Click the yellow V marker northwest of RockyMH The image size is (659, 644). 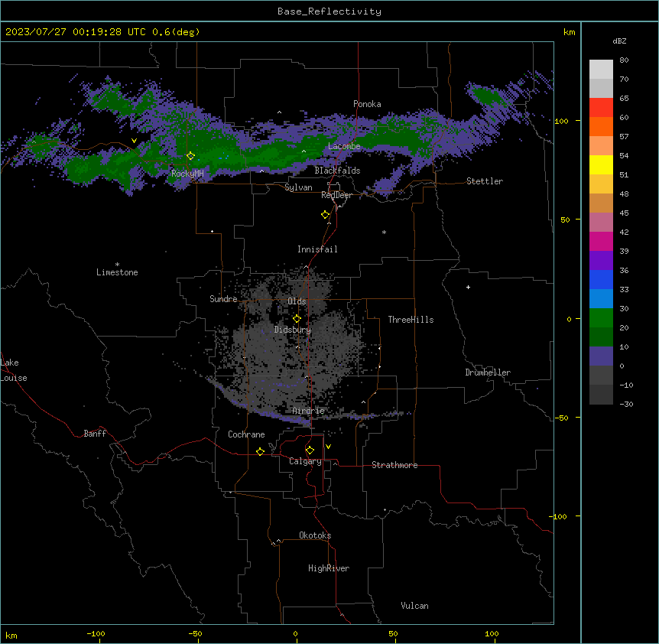(x=134, y=141)
